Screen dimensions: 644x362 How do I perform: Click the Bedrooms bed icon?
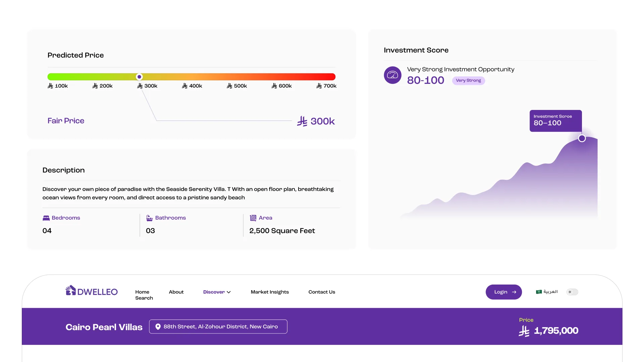[46, 218]
